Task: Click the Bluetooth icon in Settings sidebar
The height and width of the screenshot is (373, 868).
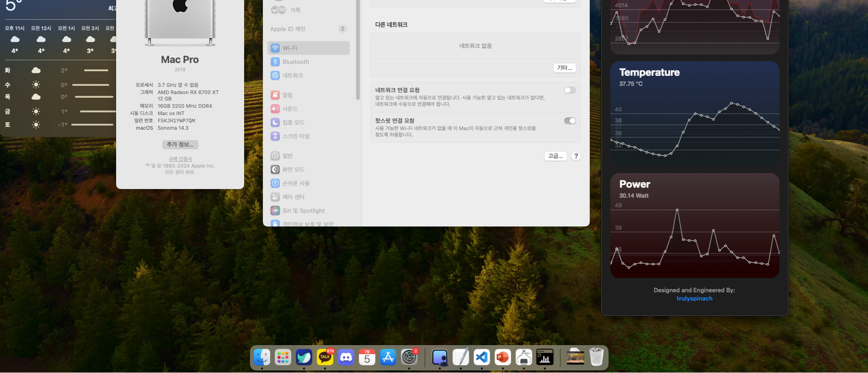Action: pyautogui.click(x=275, y=62)
